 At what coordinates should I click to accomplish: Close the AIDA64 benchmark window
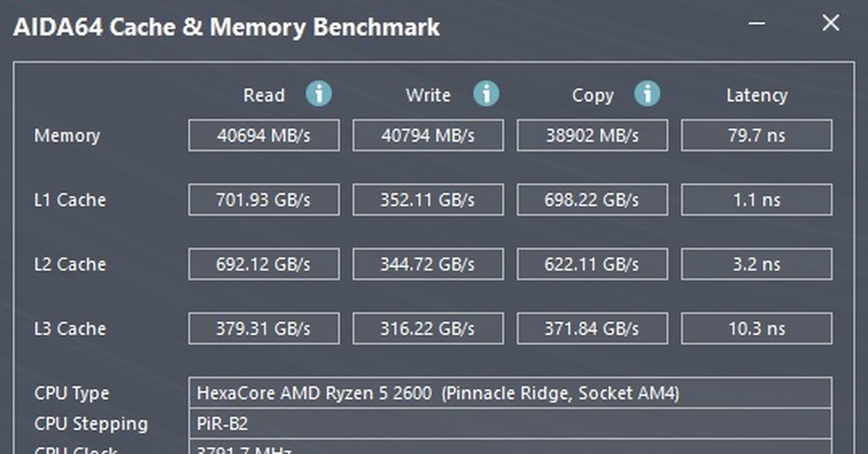(x=830, y=24)
